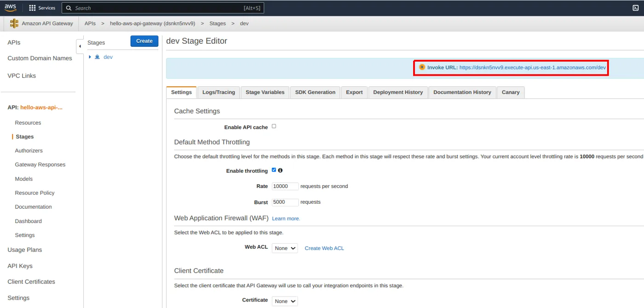The width and height of the screenshot is (644, 308).
Task: Open Authorizers in the sidebar
Action: 29,151
